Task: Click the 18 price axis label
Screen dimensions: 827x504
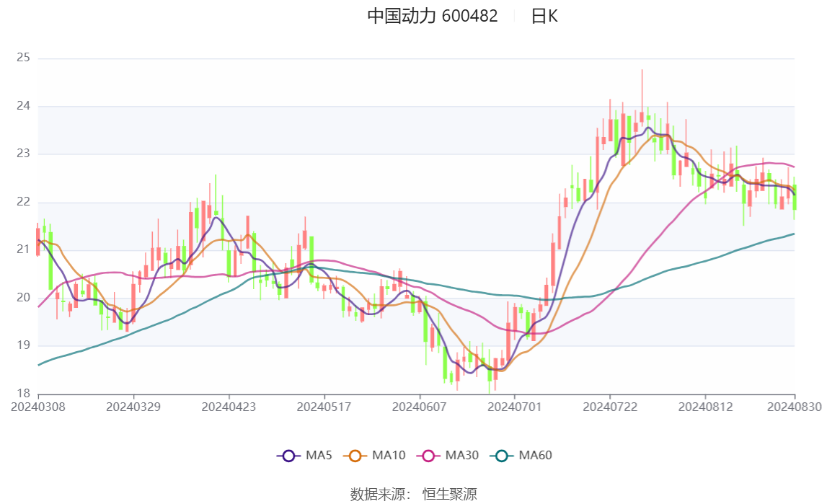Action: pyautogui.click(x=23, y=393)
